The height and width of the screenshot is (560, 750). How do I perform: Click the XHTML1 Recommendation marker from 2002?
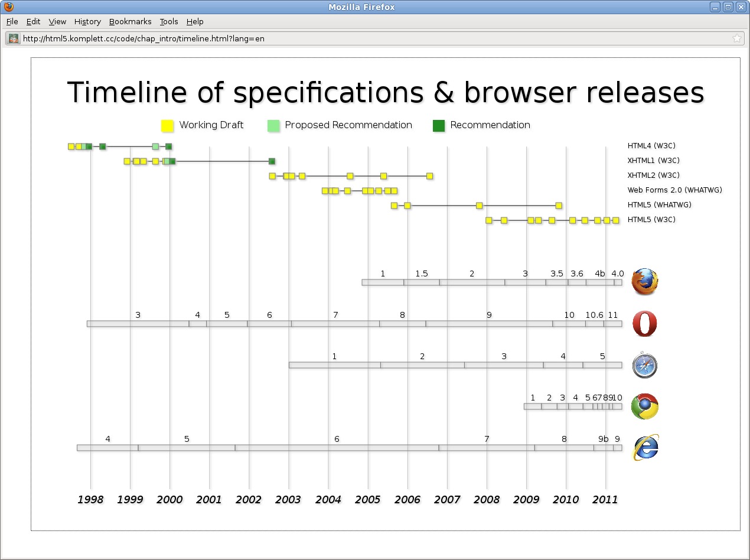272,161
